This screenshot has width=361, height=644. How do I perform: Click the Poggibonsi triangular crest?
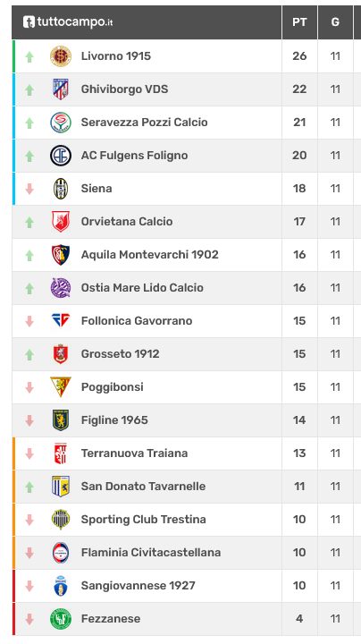point(61,386)
